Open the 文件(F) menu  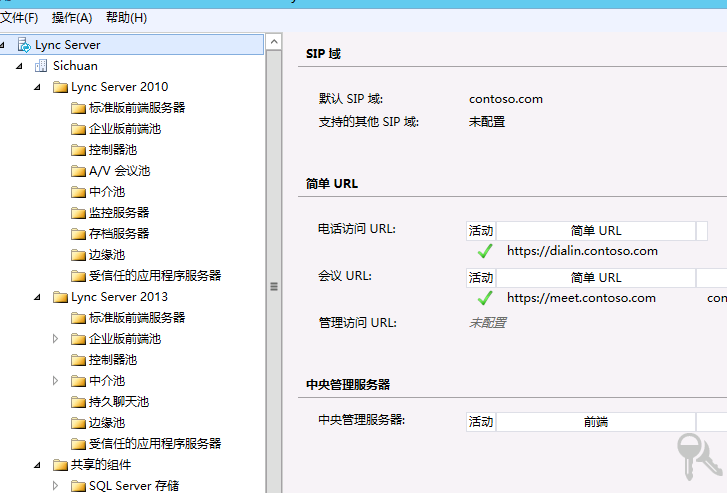pos(19,18)
